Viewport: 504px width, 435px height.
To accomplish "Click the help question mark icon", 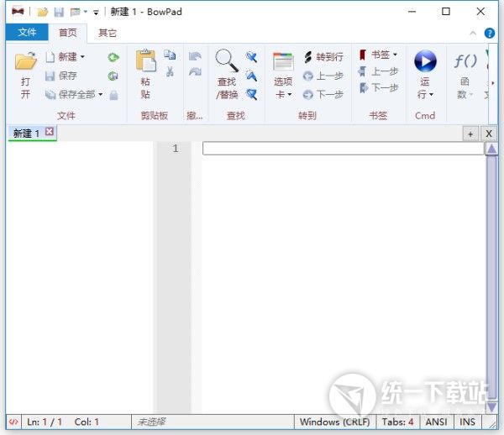I will tap(490, 33).
